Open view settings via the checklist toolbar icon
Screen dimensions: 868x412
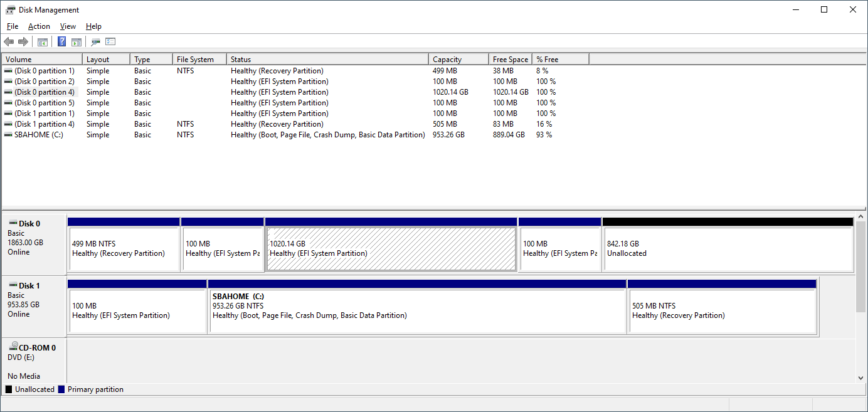[111, 42]
